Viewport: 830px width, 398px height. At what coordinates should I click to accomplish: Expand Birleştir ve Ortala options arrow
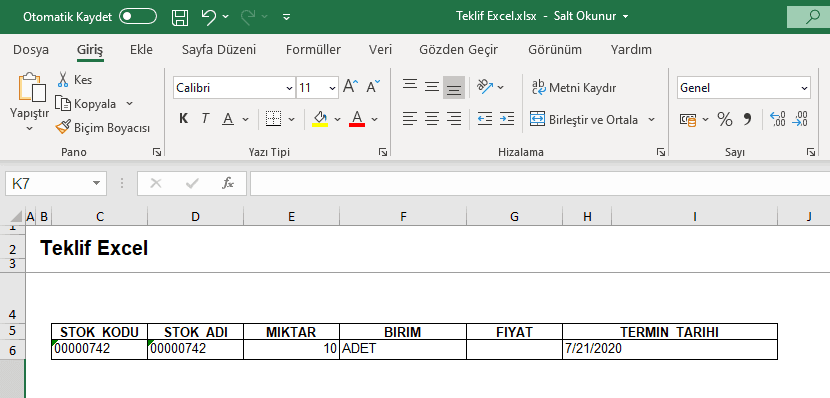(652, 120)
